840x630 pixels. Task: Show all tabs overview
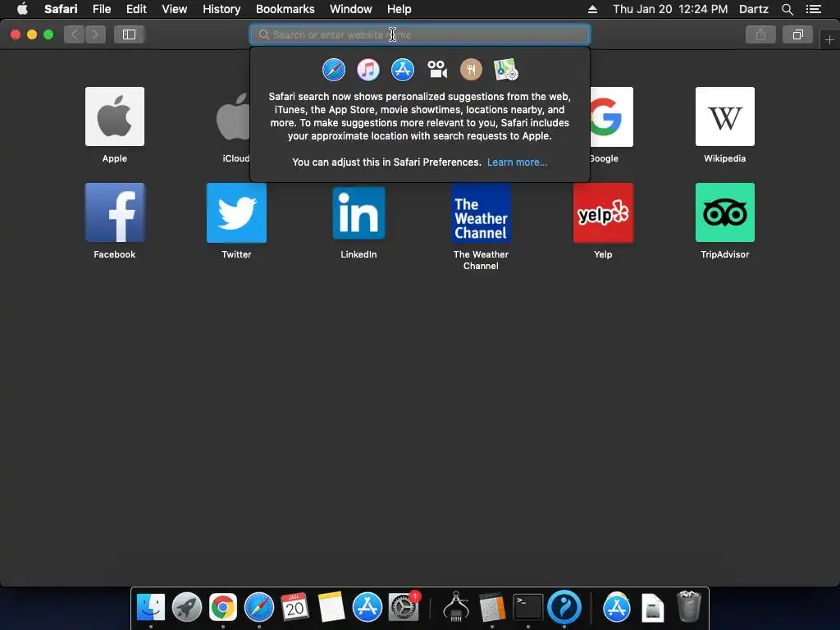pyautogui.click(x=797, y=34)
